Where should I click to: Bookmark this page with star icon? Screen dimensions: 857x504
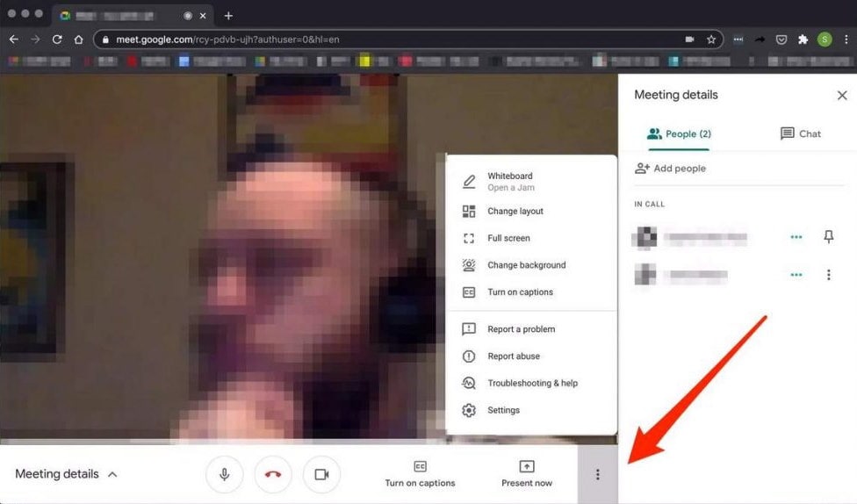[711, 40]
